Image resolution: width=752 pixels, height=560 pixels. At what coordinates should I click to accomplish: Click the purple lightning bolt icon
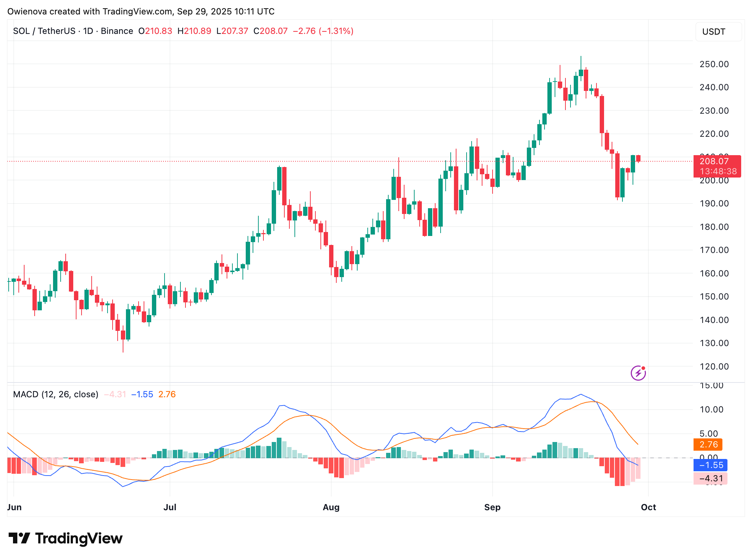[x=638, y=373]
